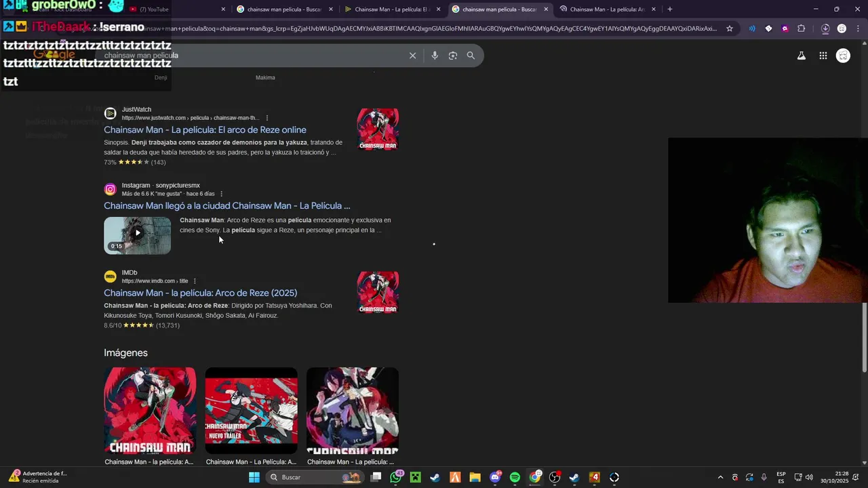Screen dimensions: 868x488
Task: Open IMDb 'Arco de Reze (2025)' link
Action: tap(200, 293)
